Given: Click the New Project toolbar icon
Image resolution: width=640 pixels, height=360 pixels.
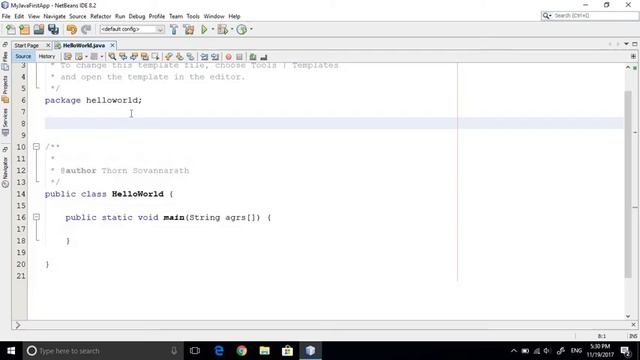Looking at the screenshot, I should tap(24, 29).
